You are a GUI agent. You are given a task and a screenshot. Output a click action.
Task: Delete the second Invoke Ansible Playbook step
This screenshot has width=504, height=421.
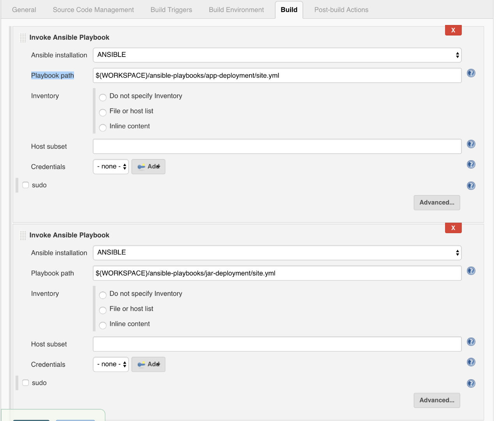(453, 228)
